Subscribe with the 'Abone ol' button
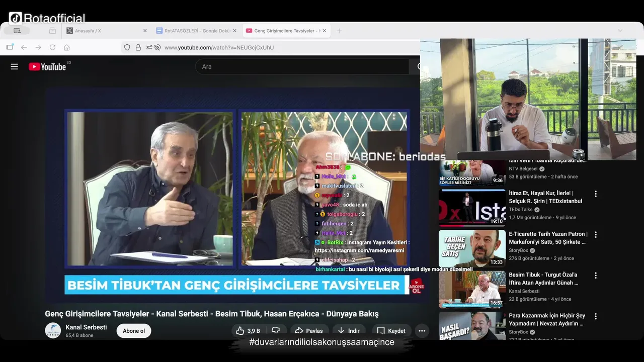 (x=134, y=331)
